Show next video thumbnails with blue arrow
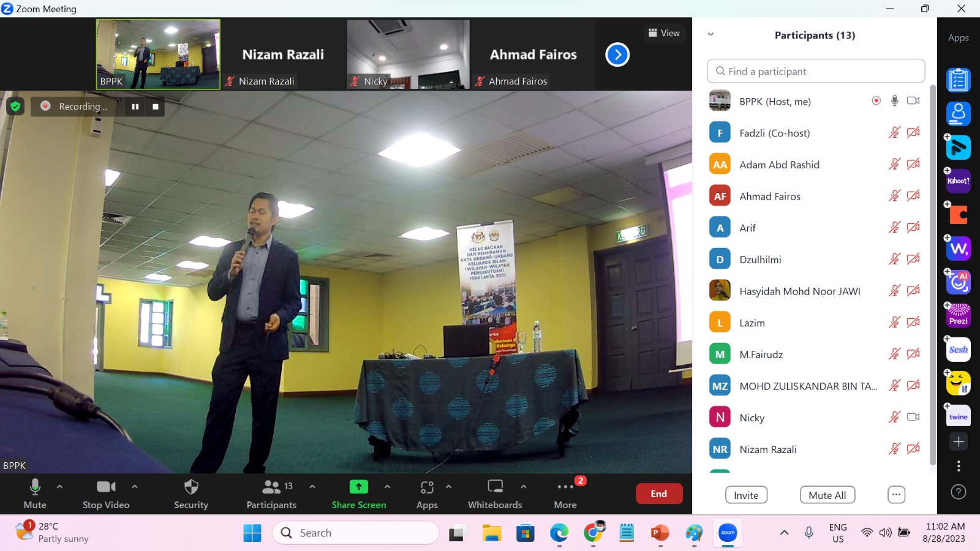This screenshot has height=551, width=980. (x=617, y=54)
